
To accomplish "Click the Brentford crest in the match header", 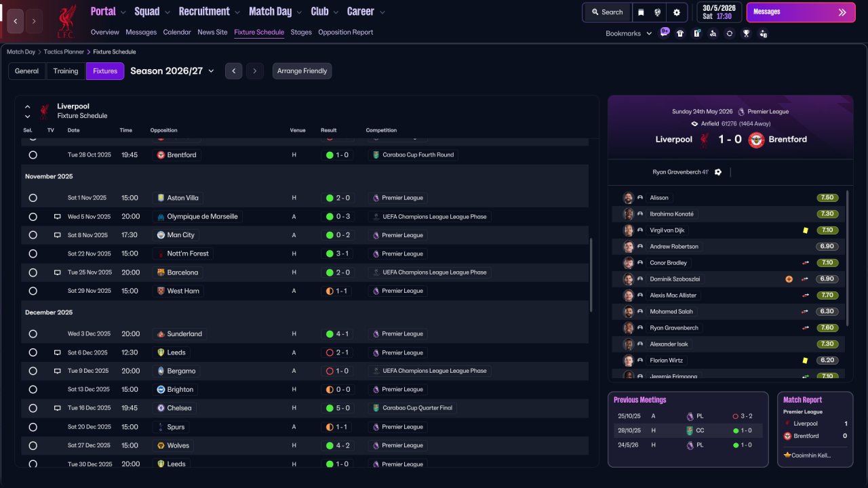I will click(x=756, y=140).
